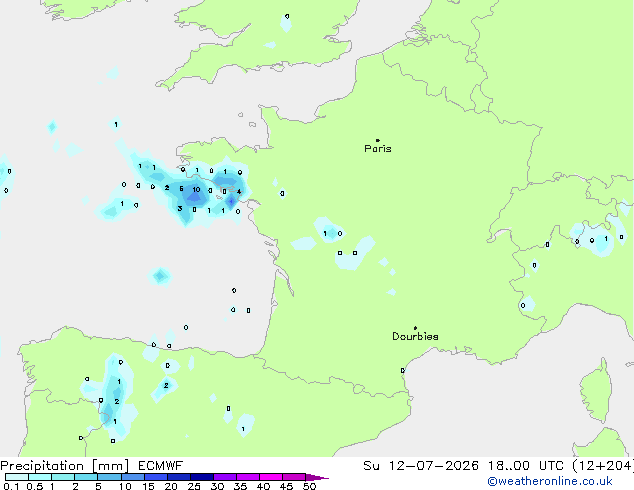Pick the dark blue swatch between 20 and 25
This screenshot has width=634, height=490.
179,477
